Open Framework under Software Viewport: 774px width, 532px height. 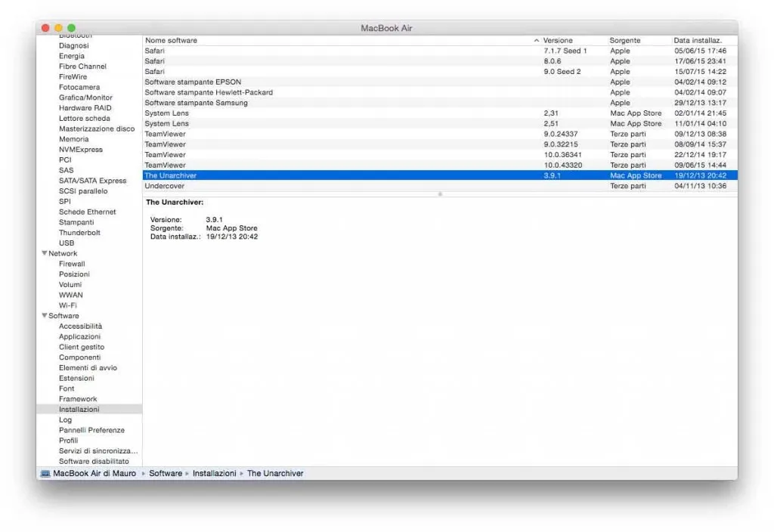tap(78, 399)
